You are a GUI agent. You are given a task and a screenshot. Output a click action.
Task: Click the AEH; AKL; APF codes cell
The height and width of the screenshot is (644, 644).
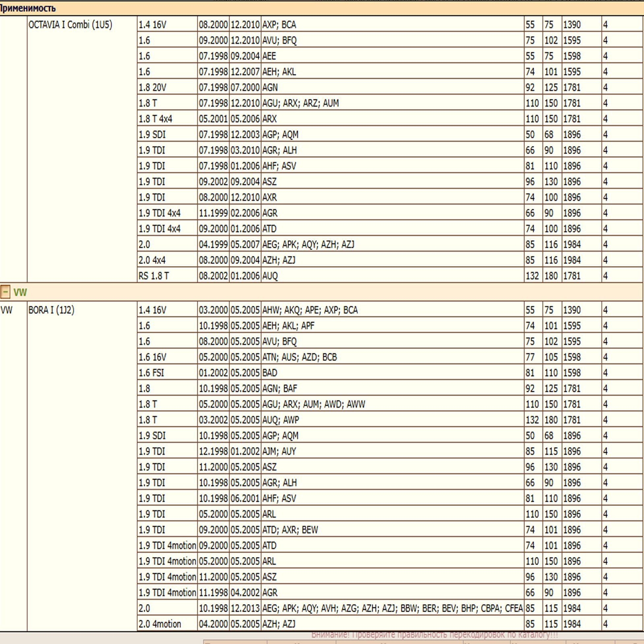point(392,326)
